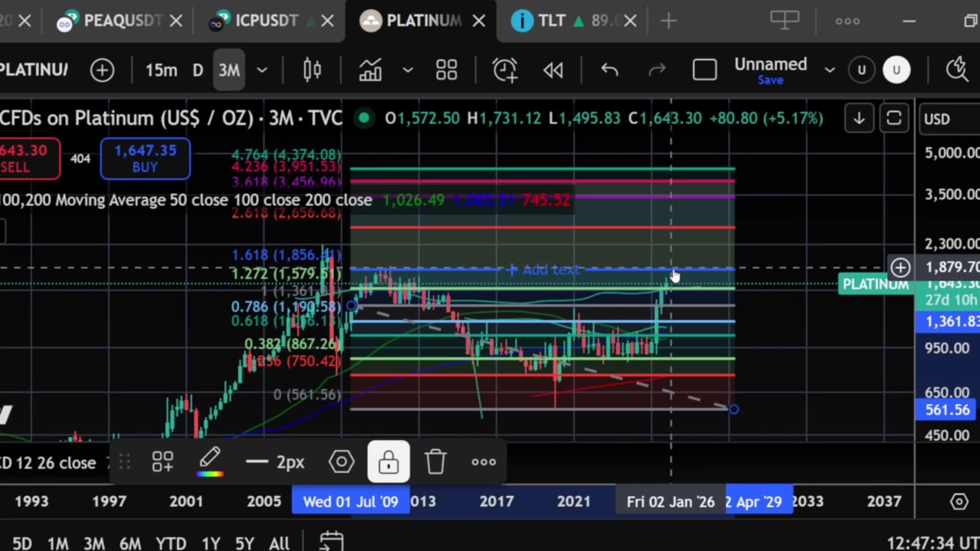Close the PLATINUM tab

tap(479, 21)
